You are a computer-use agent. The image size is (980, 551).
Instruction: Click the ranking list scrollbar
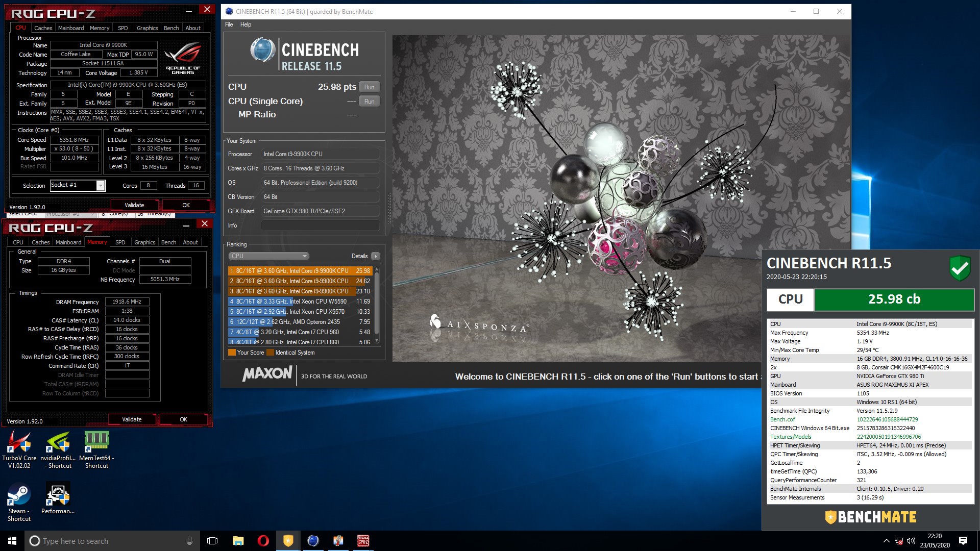click(377, 305)
